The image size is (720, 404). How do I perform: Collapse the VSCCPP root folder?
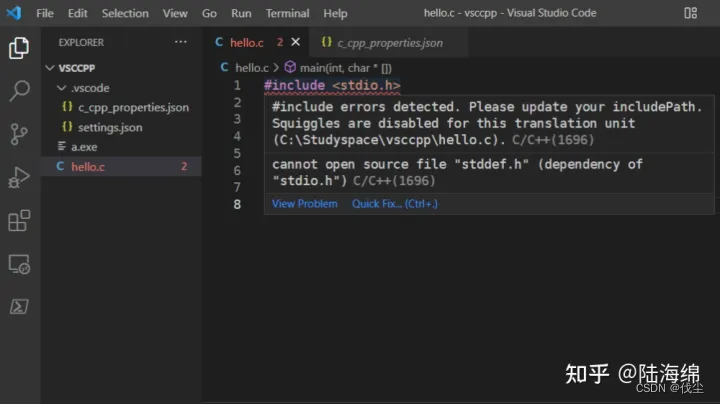(x=50, y=68)
